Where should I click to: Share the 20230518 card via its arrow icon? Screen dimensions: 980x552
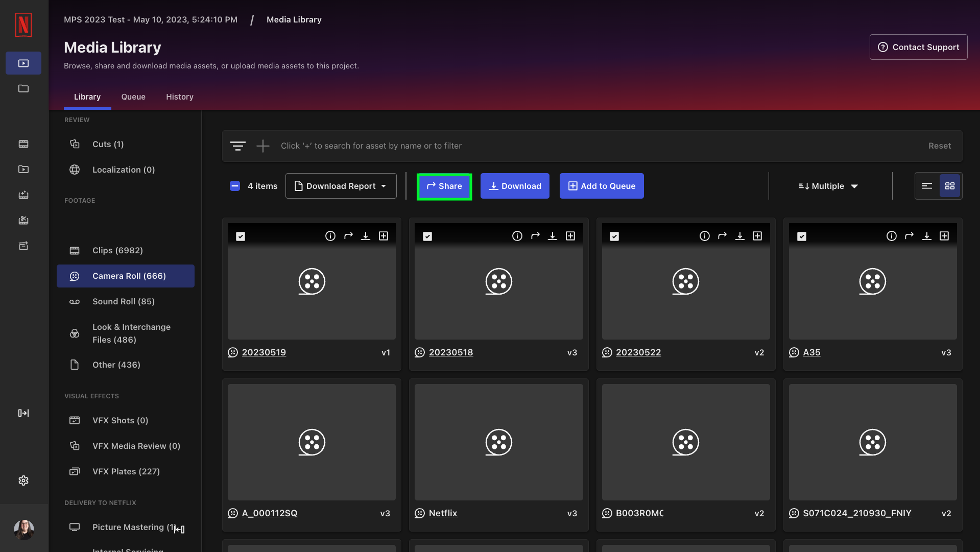[x=535, y=236]
